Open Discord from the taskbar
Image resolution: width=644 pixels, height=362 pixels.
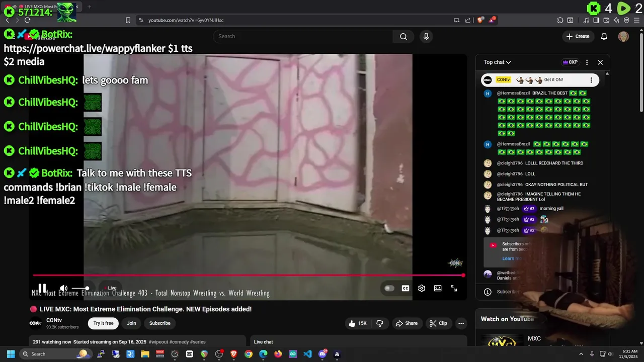coord(323,354)
